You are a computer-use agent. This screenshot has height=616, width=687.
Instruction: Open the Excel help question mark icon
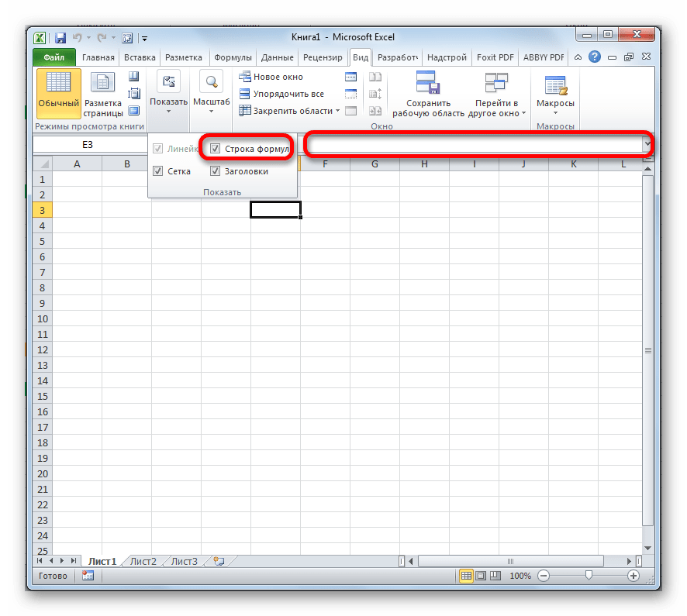click(x=595, y=57)
